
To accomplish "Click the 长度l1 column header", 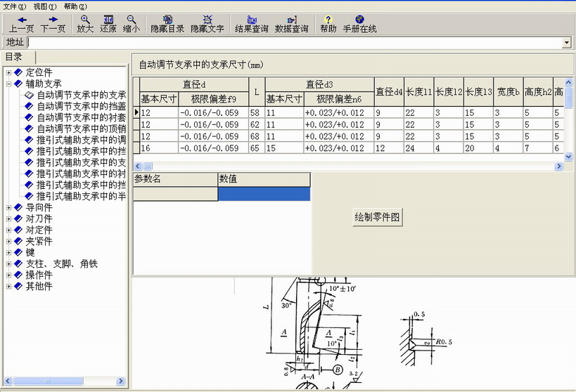I will pyautogui.click(x=418, y=92).
